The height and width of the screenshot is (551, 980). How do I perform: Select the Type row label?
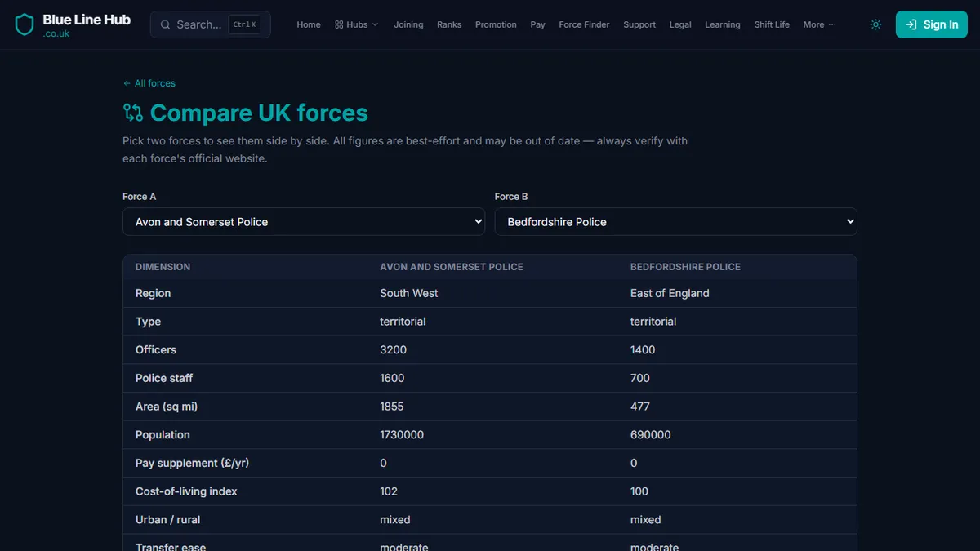coord(148,322)
